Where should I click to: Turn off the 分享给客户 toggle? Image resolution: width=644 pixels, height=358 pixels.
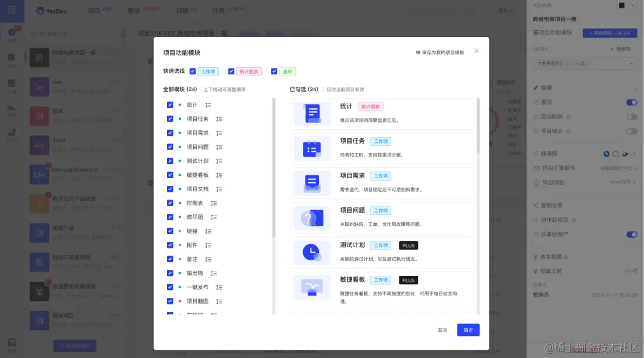pyautogui.click(x=631, y=235)
